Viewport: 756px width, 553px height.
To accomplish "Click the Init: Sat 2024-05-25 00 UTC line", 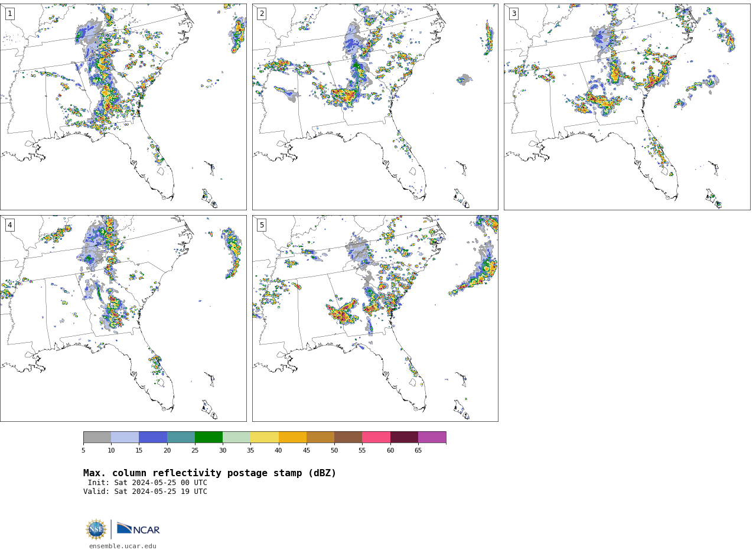I will pyautogui.click(x=148, y=483).
